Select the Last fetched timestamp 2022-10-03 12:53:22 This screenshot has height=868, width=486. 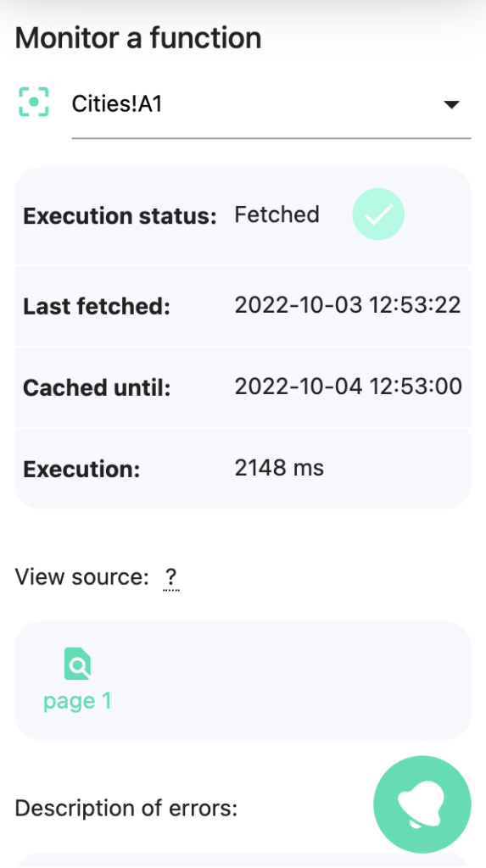pos(348,305)
